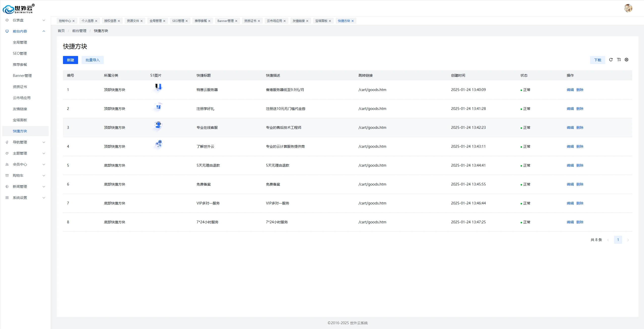The width and height of the screenshot is (644, 329).
Task: Switch to the Banner管理 tab
Action: [225, 21]
